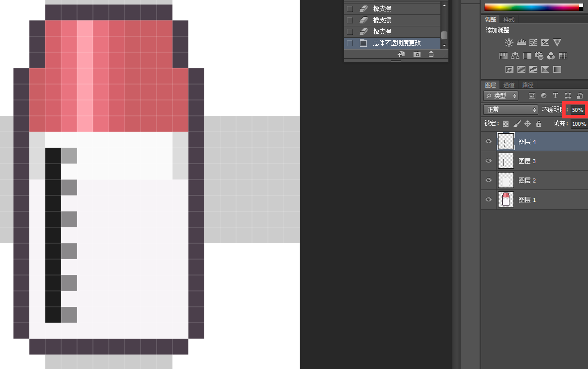Select layer 图层 2

pyautogui.click(x=535, y=181)
